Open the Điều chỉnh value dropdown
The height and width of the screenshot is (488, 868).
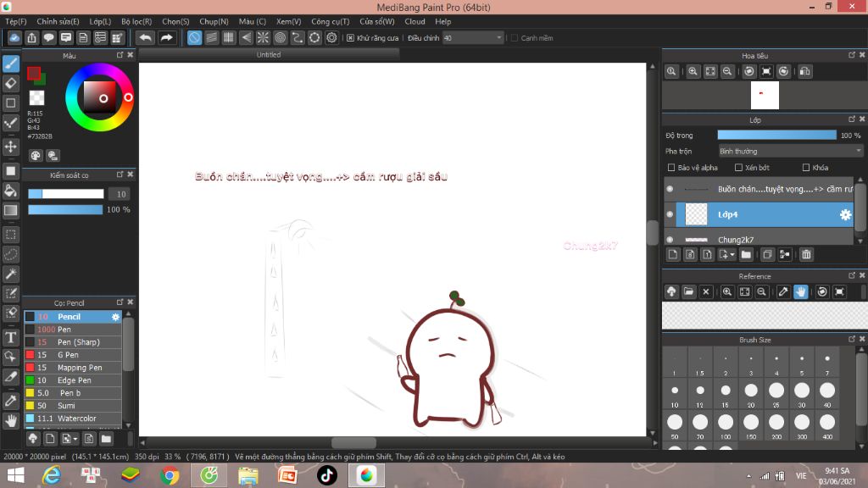(x=473, y=38)
